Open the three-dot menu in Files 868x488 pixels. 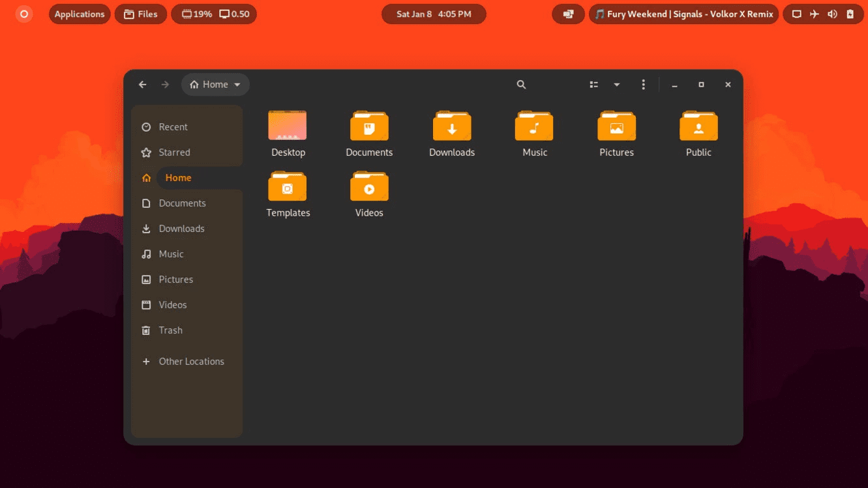click(x=643, y=84)
